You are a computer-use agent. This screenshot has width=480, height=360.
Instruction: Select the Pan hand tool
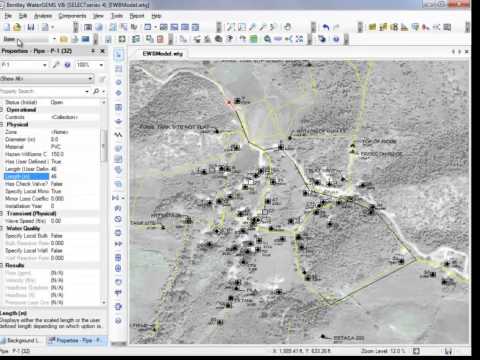pos(287,27)
